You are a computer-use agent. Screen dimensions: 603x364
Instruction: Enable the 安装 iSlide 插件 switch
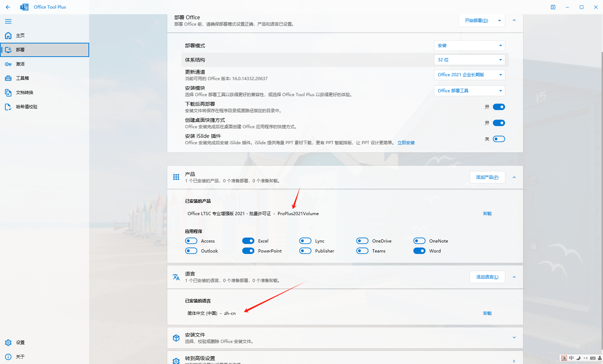[x=499, y=139]
